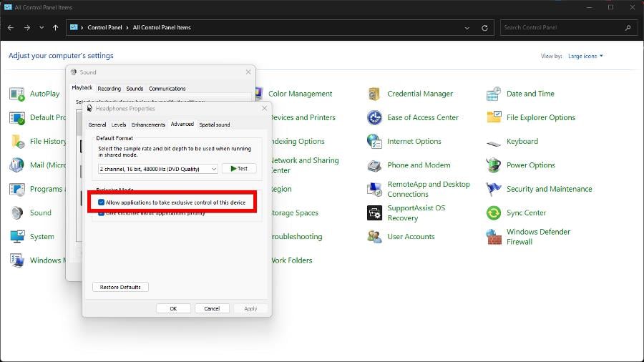This screenshot has width=644, height=362.
Task: Open the View by Large icons dropdown
Action: 585,56
